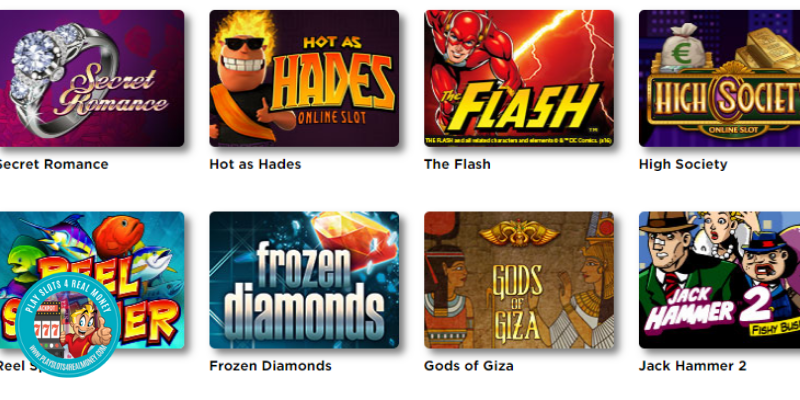The height and width of the screenshot is (400, 800).
Task: Launch The Flash slot game image
Action: pyautogui.click(x=519, y=78)
